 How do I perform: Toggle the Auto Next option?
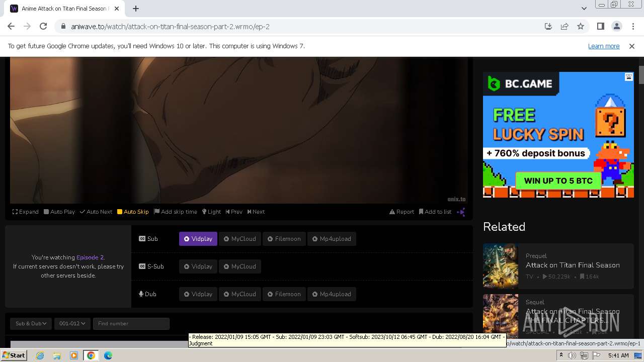pyautogui.click(x=96, y=212)
